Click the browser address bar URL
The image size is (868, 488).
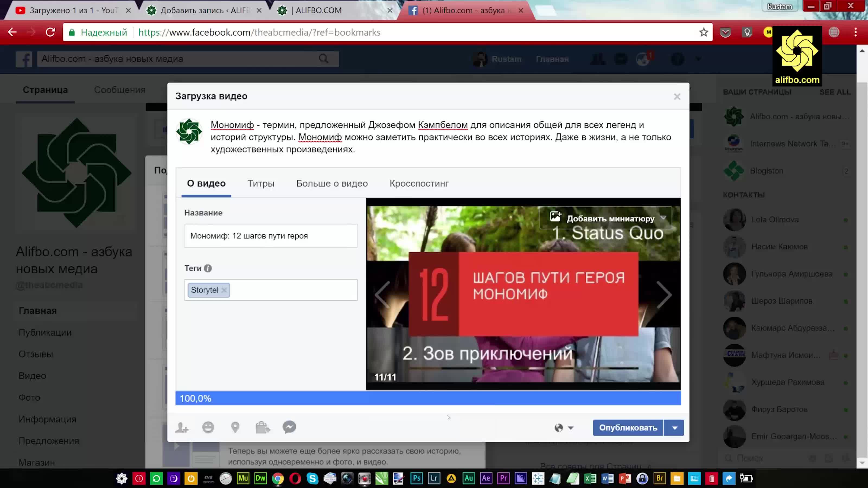click(x=260, y=32)
